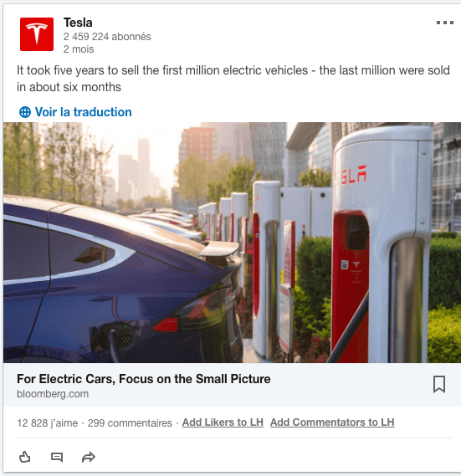Click the globe translation icon
Viewport: 461px width, 476px height.
coord(25,112)
